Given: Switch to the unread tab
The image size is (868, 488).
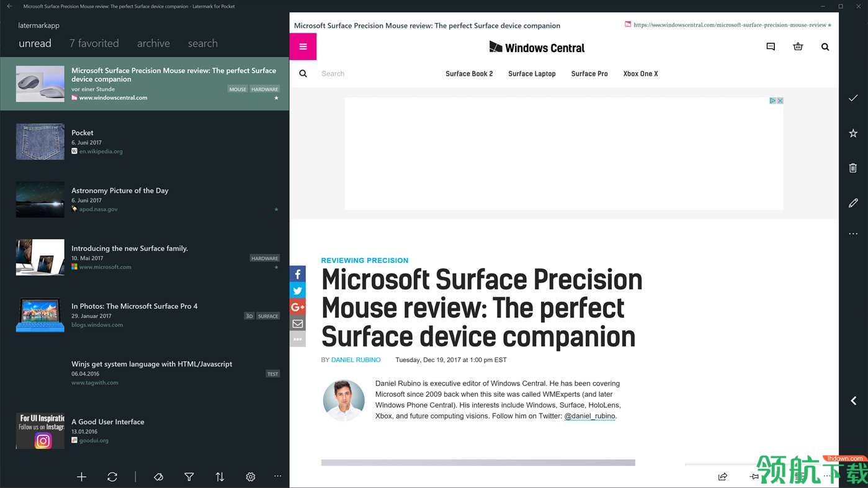Looking at the screenshot, I should 35,43.
